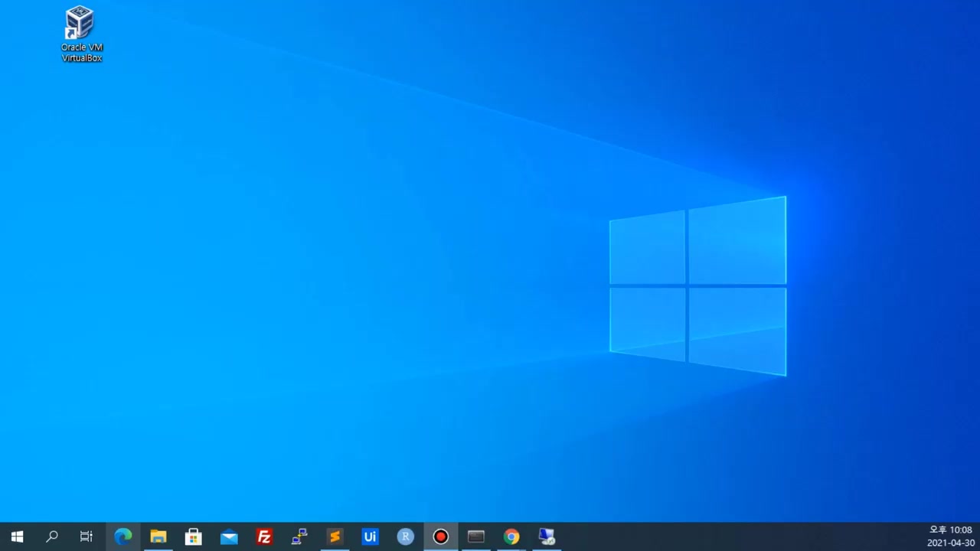This screenshot has width=980, height=551.
Task: Switch to the dark console window icon
Action: (x=475, y=536)
